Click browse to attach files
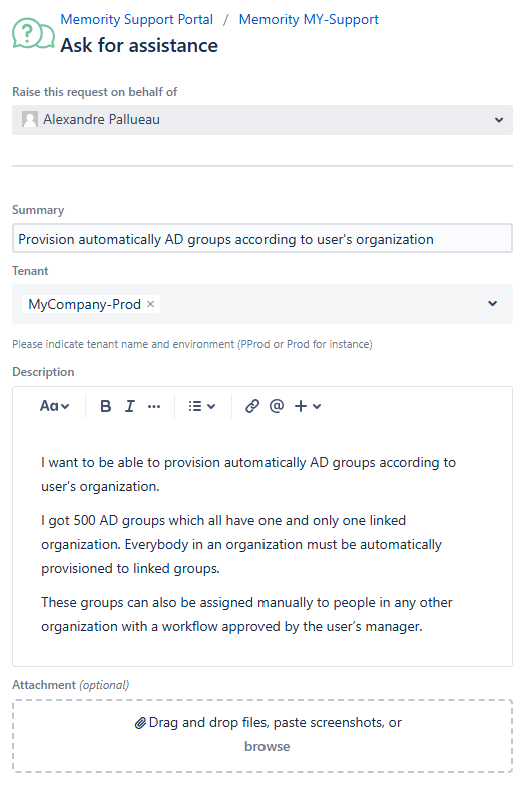This screenshot has width=525, height=785. click(x=267, y=746)
